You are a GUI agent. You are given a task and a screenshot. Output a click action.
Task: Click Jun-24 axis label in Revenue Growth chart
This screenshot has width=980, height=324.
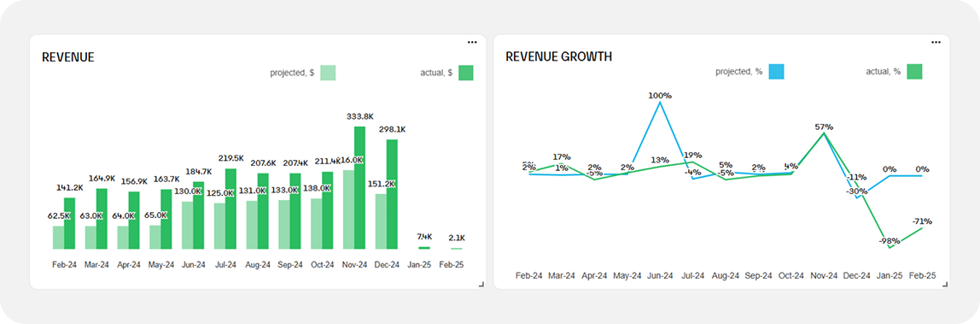(x=660, y=276)
